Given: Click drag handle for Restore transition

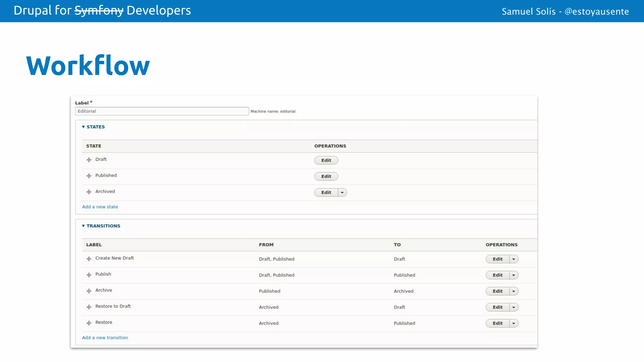Looking at the screenshot, I should pyautogui.click(x=89, y=323).
